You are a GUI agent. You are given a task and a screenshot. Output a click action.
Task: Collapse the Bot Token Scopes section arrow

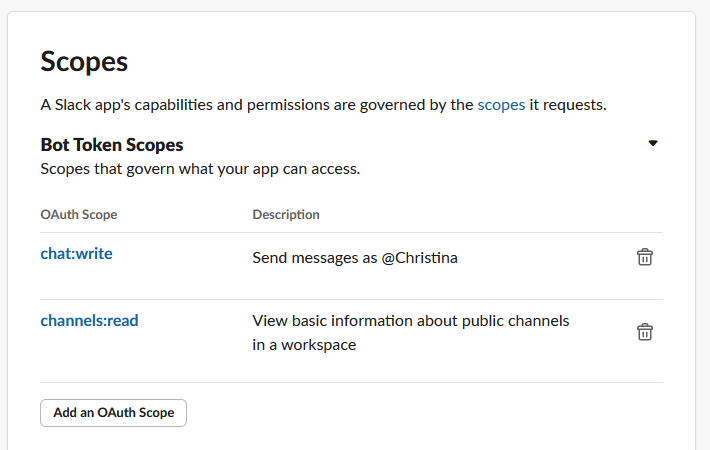coord(652,143)
